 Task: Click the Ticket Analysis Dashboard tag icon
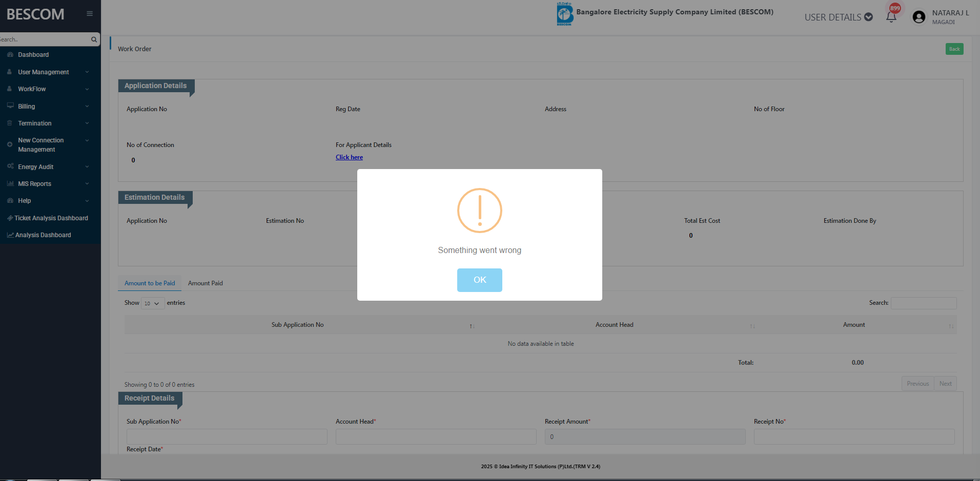pyautogui.click(x=10, y=218)
